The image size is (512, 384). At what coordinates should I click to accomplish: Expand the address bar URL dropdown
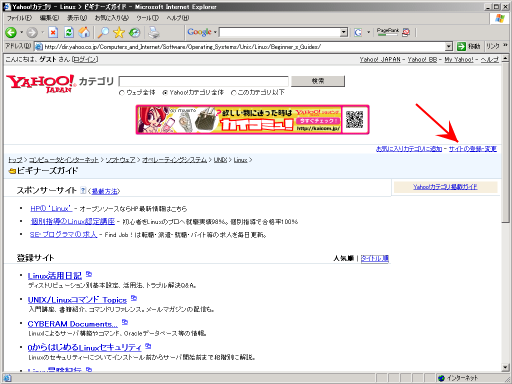click(449, 46)
